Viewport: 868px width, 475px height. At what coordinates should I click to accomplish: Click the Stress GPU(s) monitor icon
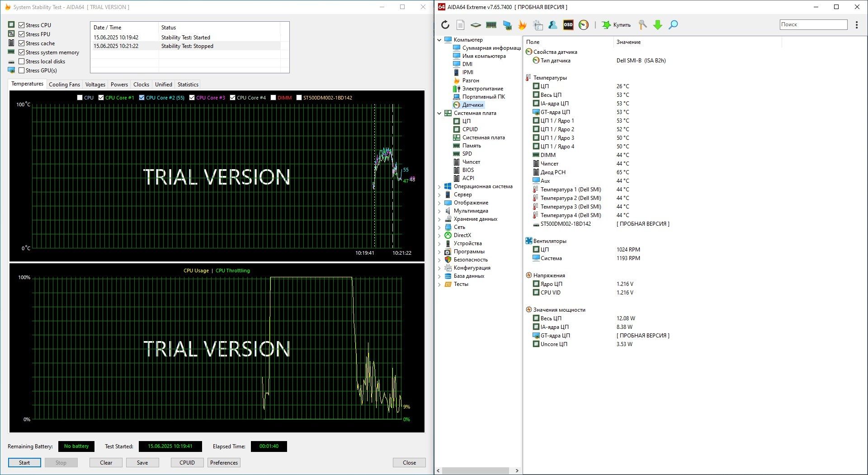pyautogui.click(x=11, y=70)
